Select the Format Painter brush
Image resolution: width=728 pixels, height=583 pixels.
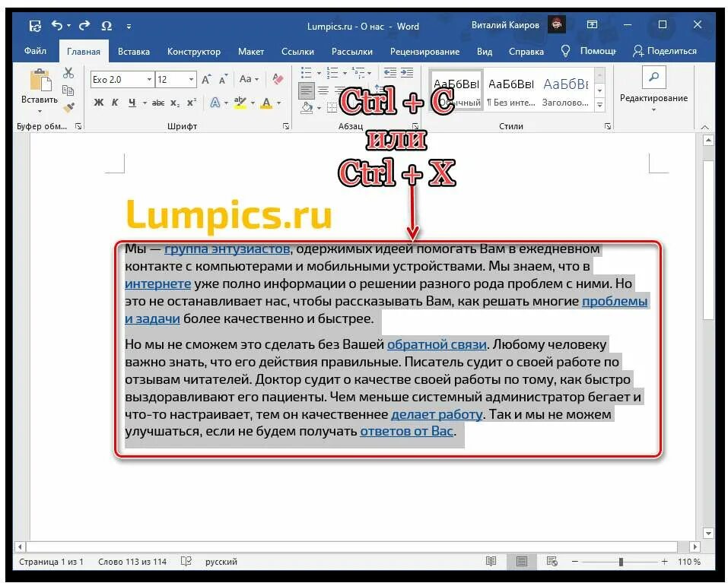coord(68,107)
